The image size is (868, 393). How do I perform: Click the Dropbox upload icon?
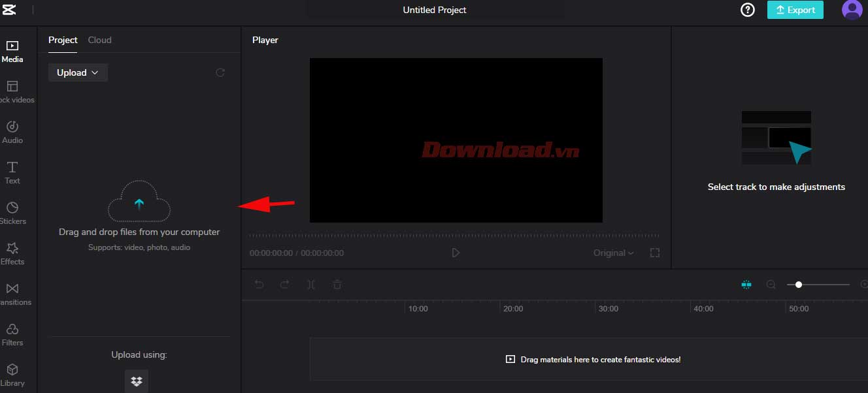pyautogui.click(x=137, y=381)
